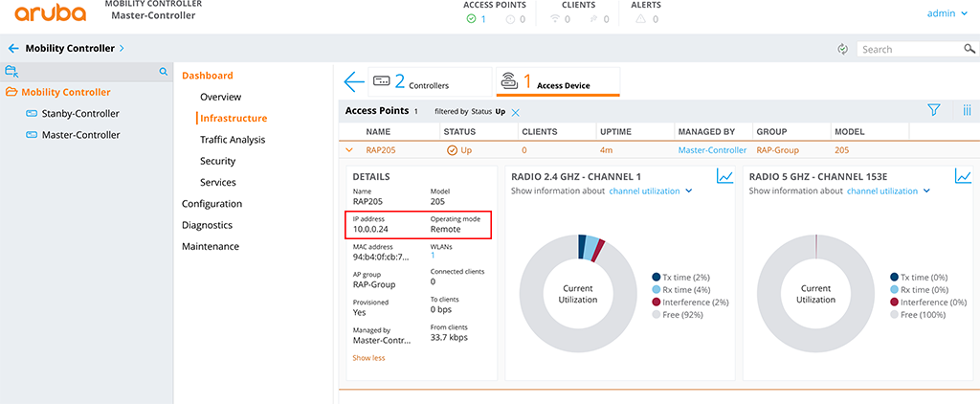
Task: Click the left sidebar search magnifier
Action: [x=164, y=71]
